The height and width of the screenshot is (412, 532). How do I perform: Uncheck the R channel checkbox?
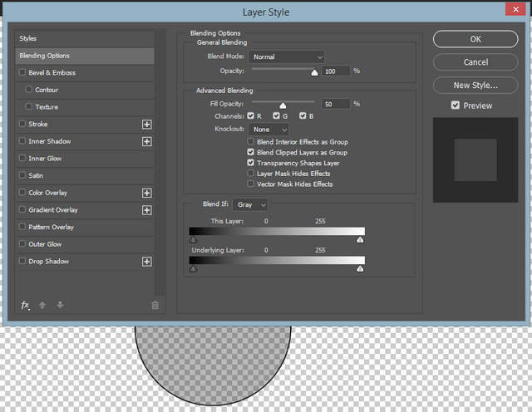tap(251, 116)
